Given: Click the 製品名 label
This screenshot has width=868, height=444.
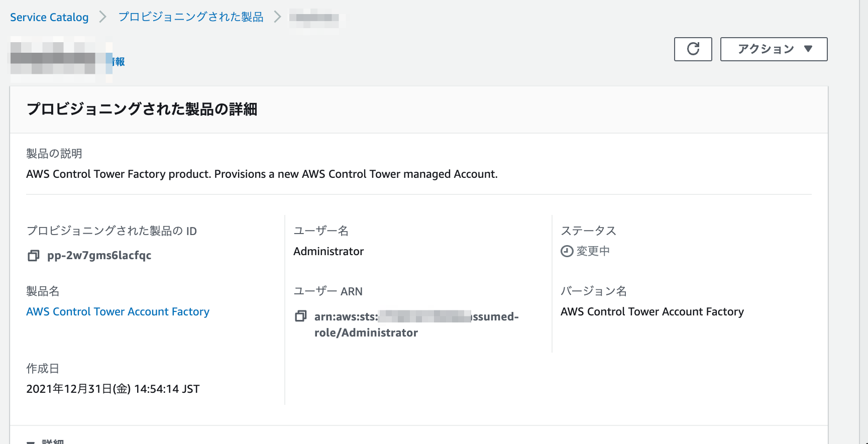Looking at the screenshot, I should point(43,291).
